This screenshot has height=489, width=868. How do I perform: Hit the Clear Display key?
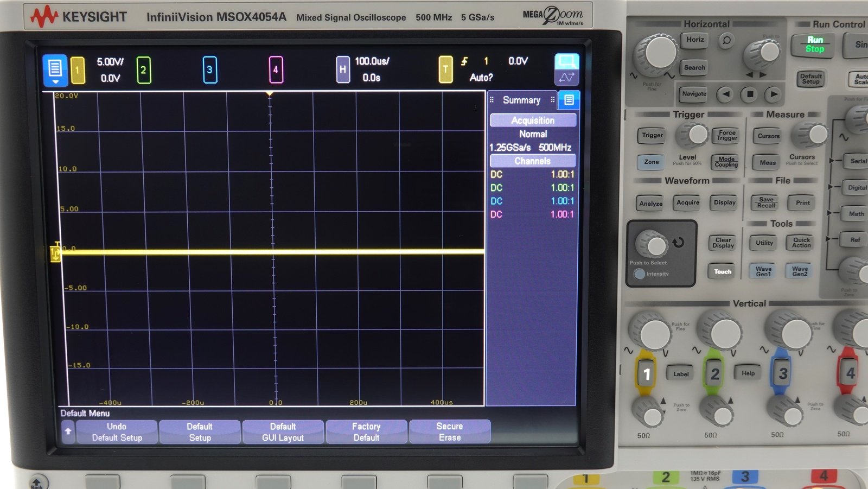(x=723, y=243)
